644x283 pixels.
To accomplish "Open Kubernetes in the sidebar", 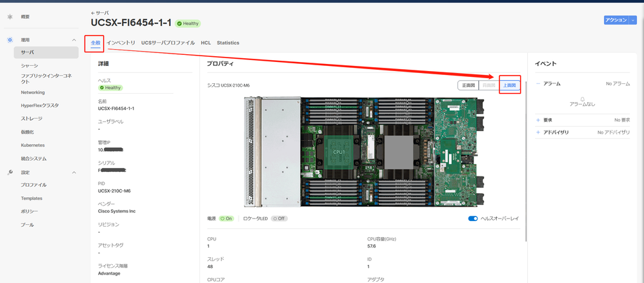I will [33, 145].
